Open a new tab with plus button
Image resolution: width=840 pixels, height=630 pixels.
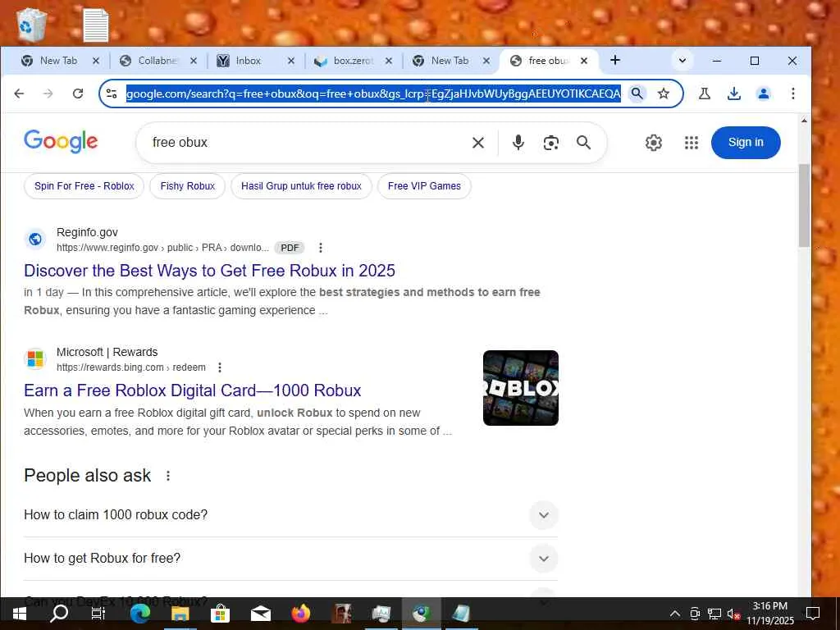[x=615, y=60]
